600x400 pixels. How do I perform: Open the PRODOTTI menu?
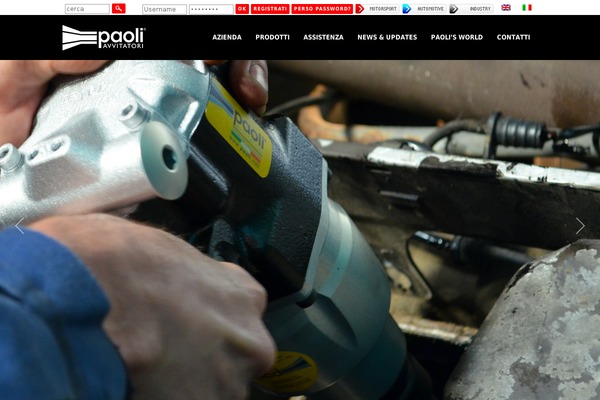(x=272, y=37)
